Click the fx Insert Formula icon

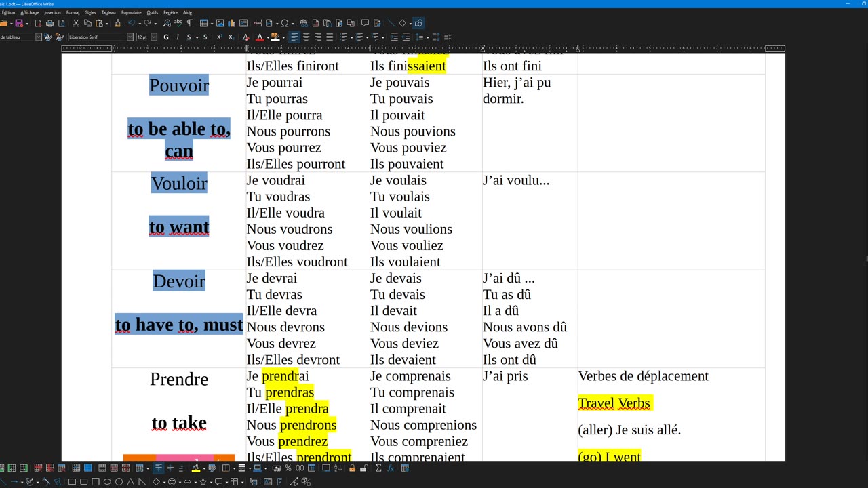click(x=391, y=468)
